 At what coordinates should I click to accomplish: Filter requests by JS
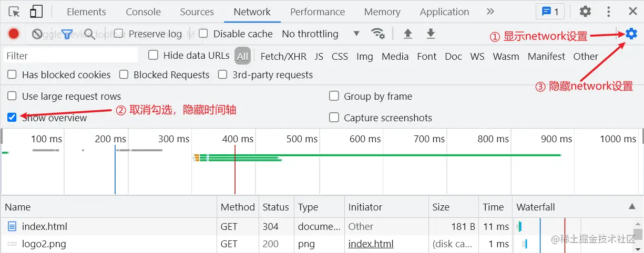(x=319, y=56)
